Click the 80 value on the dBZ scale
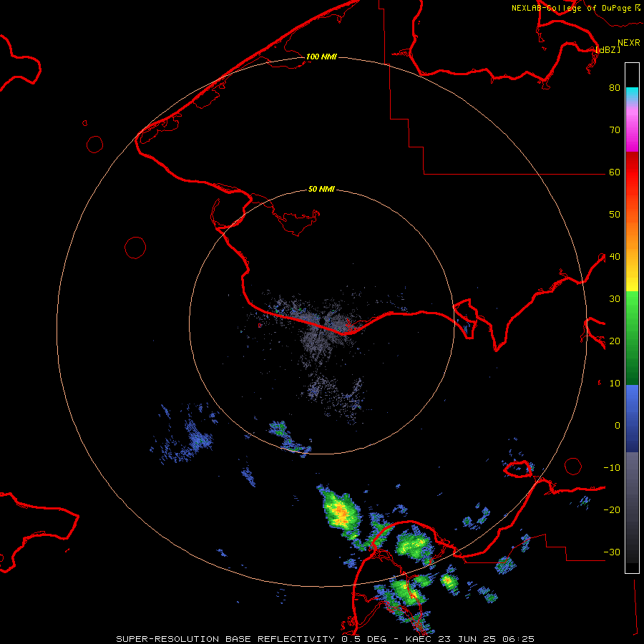 point(615,87)
